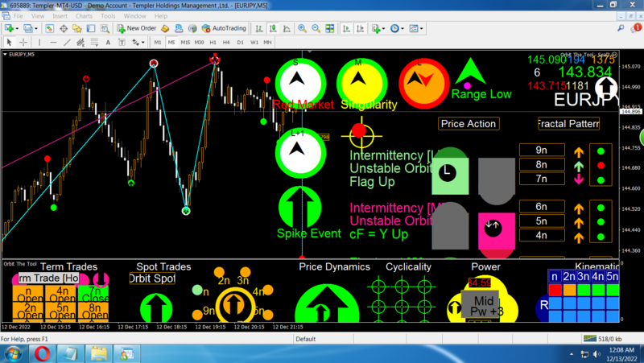The height and width of the screenshot is (363, 644).
Task: Open the search magnifier icon
Action: [621, 28]
